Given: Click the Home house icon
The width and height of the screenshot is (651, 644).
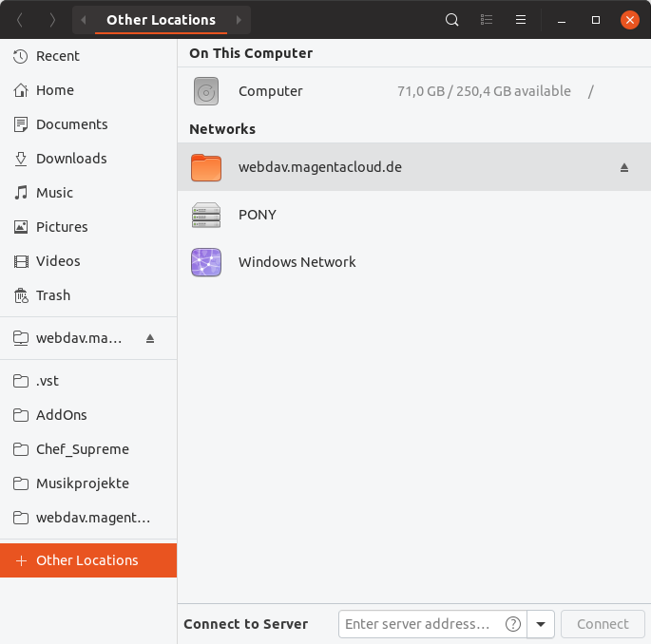Looking at the screenshot, I should (x=20, y=90).
